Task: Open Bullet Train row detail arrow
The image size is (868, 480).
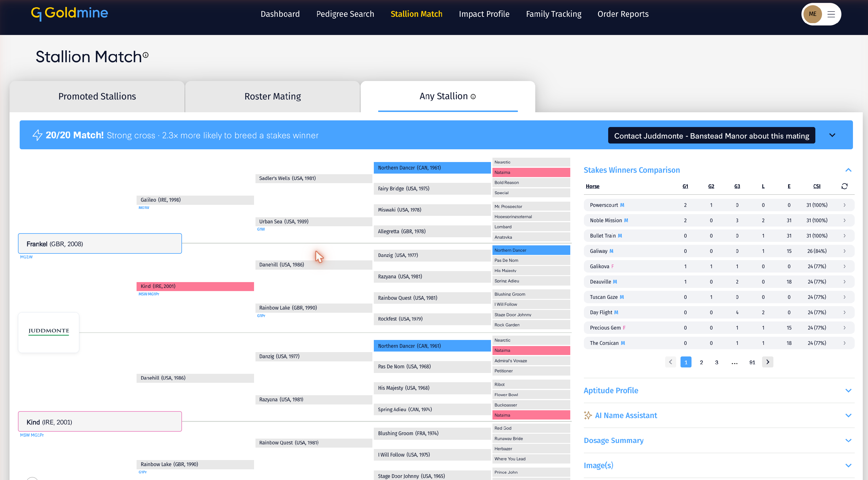Action: pos(844,236)
